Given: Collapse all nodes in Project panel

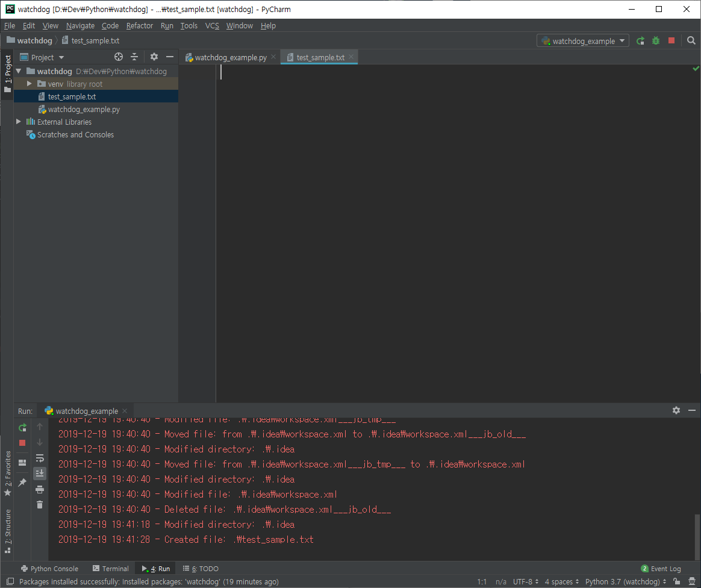Looking at the screenshot, I should tap(134, 57).
